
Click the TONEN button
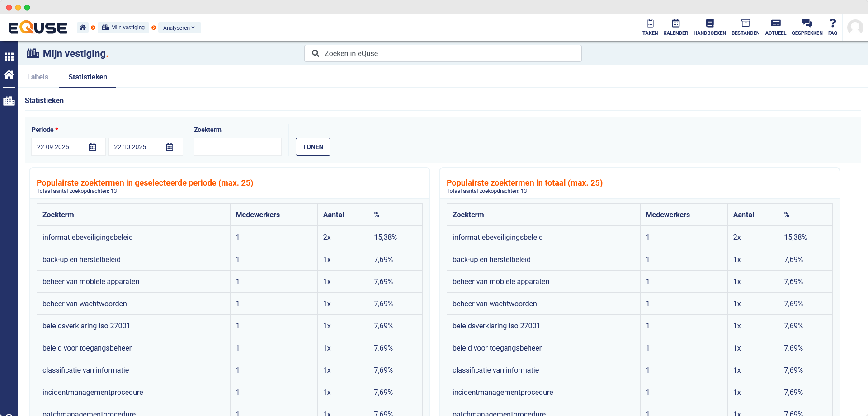coord(313,147)
